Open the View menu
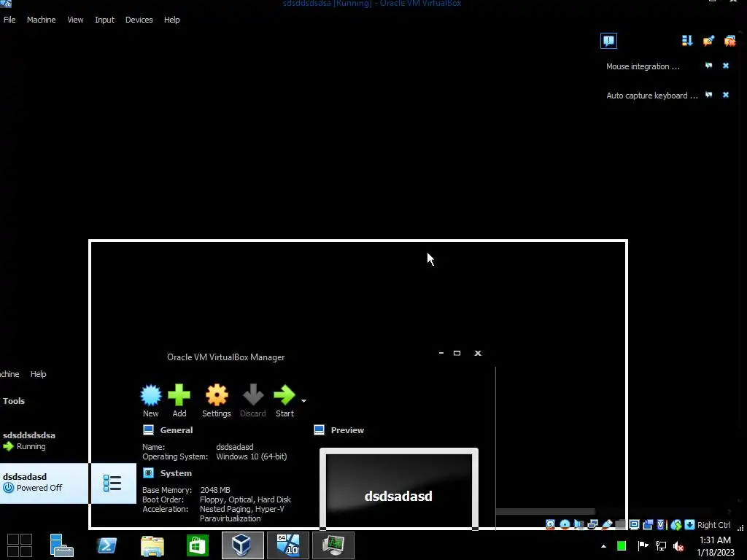Image resolution: width=747 pixels, height=560 pixels. tap(75, 20)
